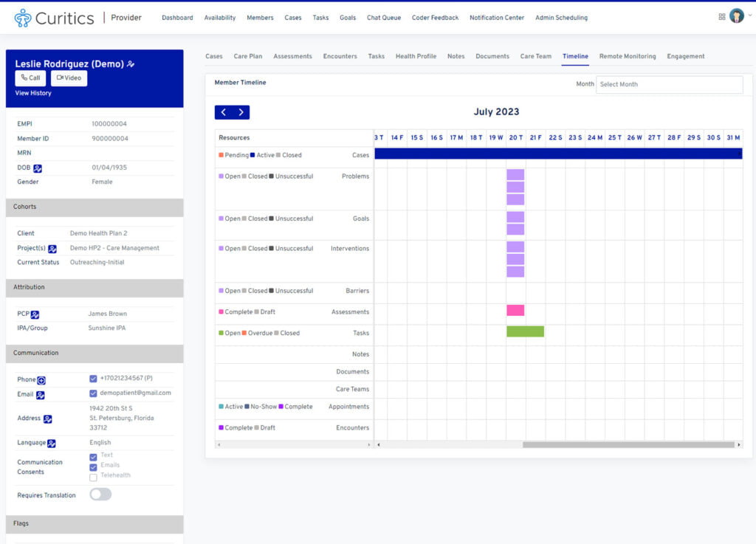Click the add Phone icon

click(41, 380)
